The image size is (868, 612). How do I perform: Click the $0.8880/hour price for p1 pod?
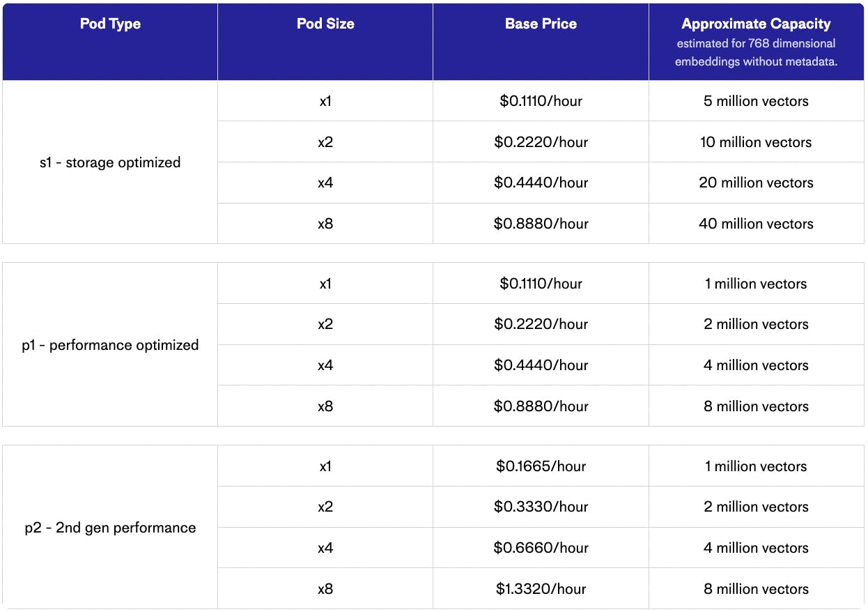click(x=541, y=406)
